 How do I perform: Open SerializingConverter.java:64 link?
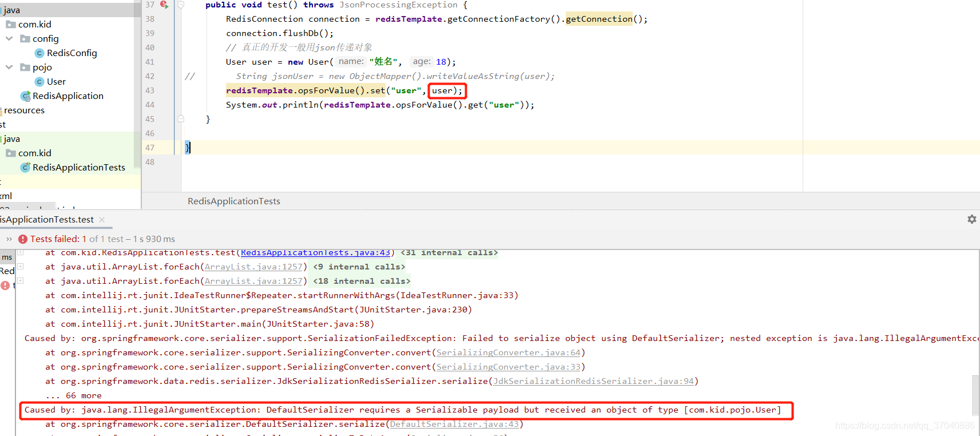coord(508,353)
